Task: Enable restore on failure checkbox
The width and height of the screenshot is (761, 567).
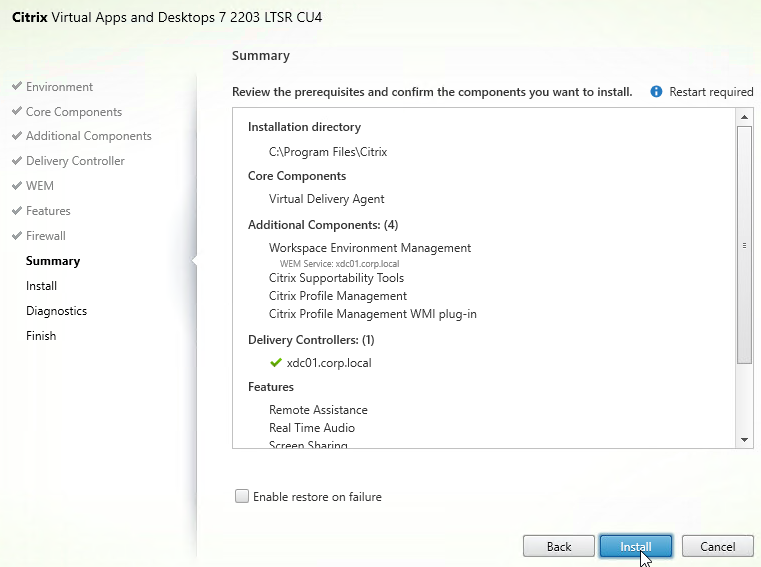Action: coord(242,496)
